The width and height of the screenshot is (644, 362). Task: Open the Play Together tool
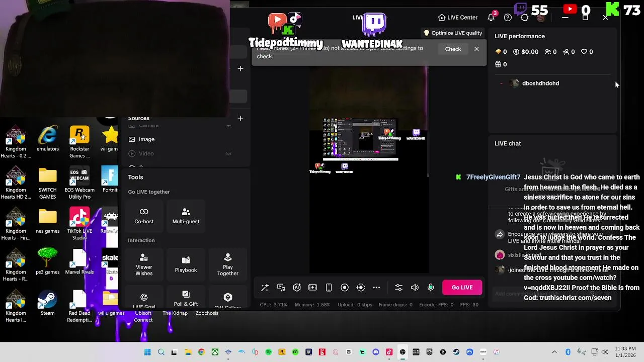click(228, 264)
